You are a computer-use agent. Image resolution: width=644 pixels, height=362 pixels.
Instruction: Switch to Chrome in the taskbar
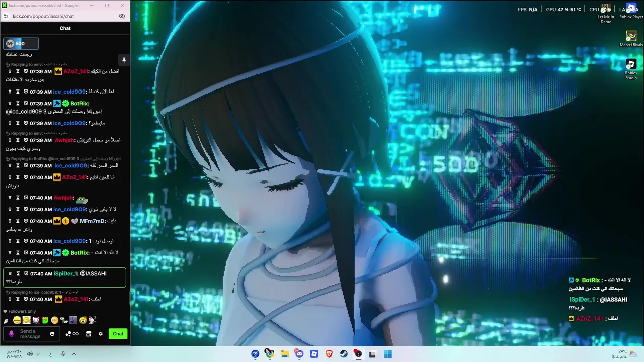(x=270, y=354)
